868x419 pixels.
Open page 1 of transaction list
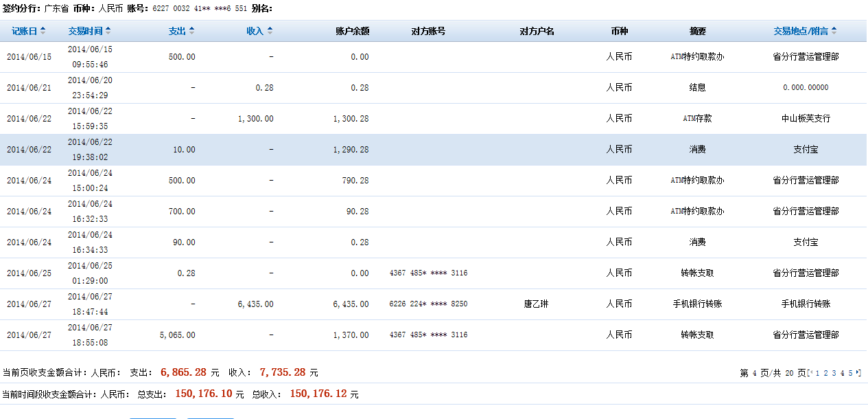[x=817, y=373]
